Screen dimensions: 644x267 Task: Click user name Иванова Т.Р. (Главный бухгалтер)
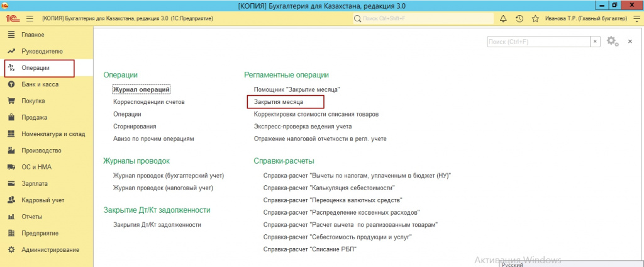coord(586,19)
